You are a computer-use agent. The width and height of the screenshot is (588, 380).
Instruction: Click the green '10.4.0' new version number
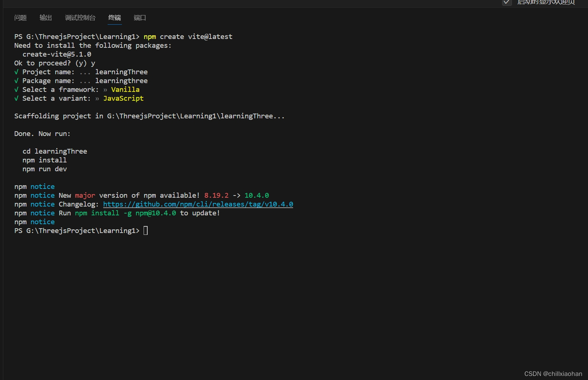257,196
